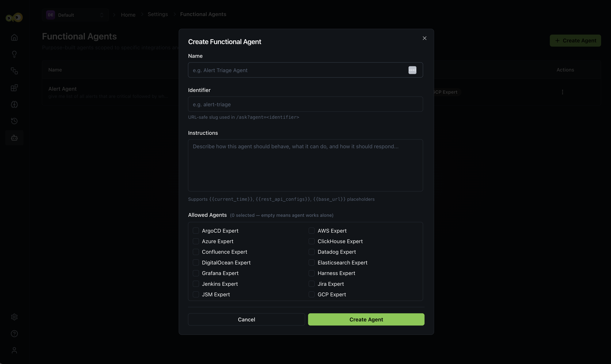This screenshot has height=364, width=611.
Task: Check the AWS Expert checkbox
Action: pos(311,231)
